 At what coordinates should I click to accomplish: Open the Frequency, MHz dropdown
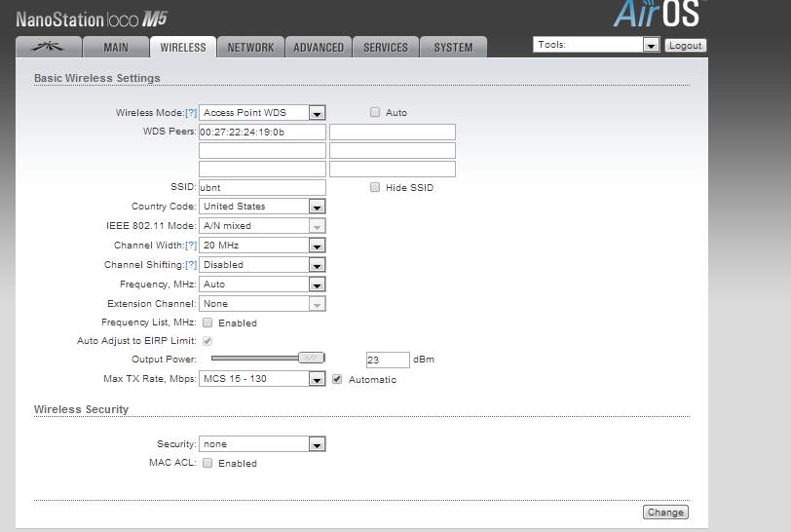tap(262, 285)
